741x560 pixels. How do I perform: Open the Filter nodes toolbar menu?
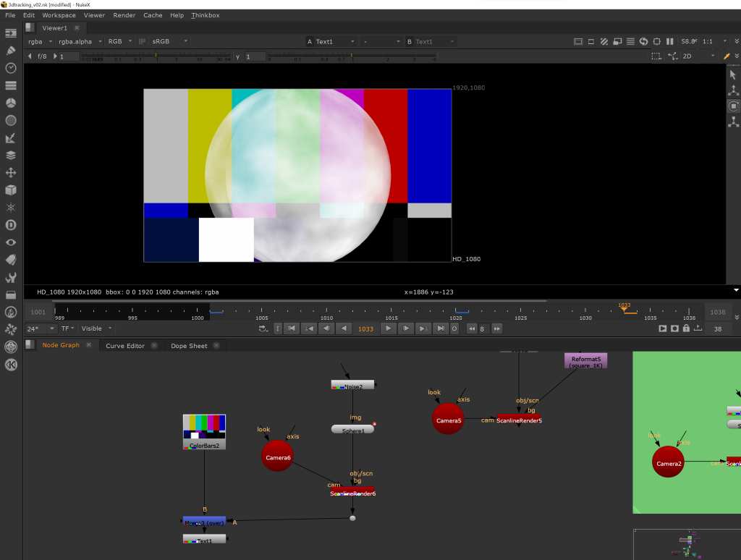pyautogui.click(x=11, y=121)
